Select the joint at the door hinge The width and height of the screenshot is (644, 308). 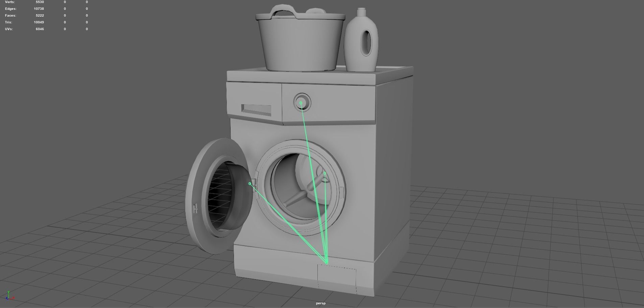coord(250,183)
